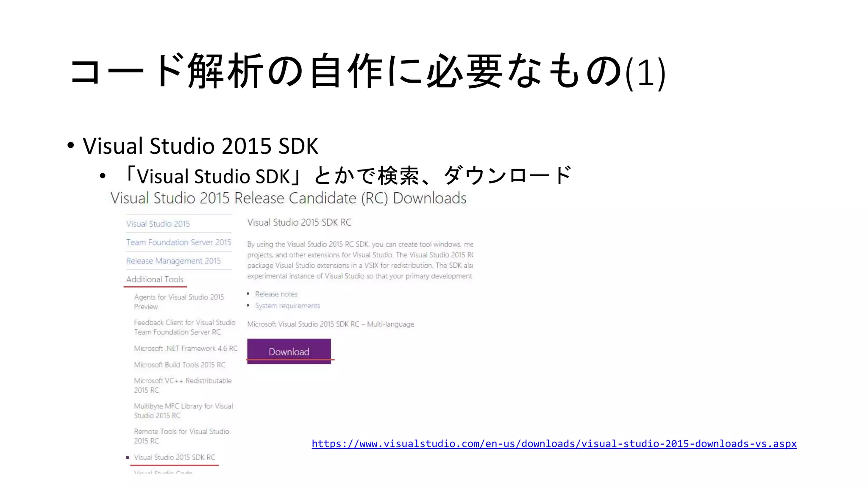Click the「Visual Studio SDK」とかで検索 bullet
This screenshot has height=488, width=868.
tap(347, 176)
